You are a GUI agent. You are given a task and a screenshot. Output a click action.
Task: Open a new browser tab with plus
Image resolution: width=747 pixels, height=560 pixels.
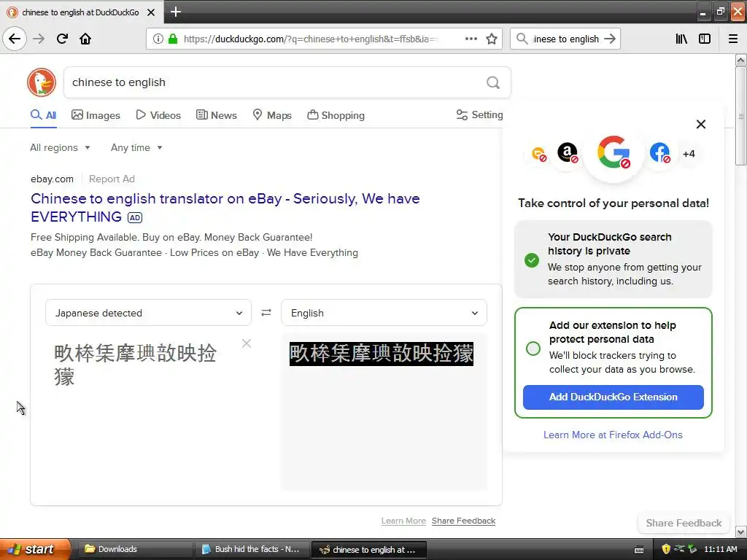point(175,12)
